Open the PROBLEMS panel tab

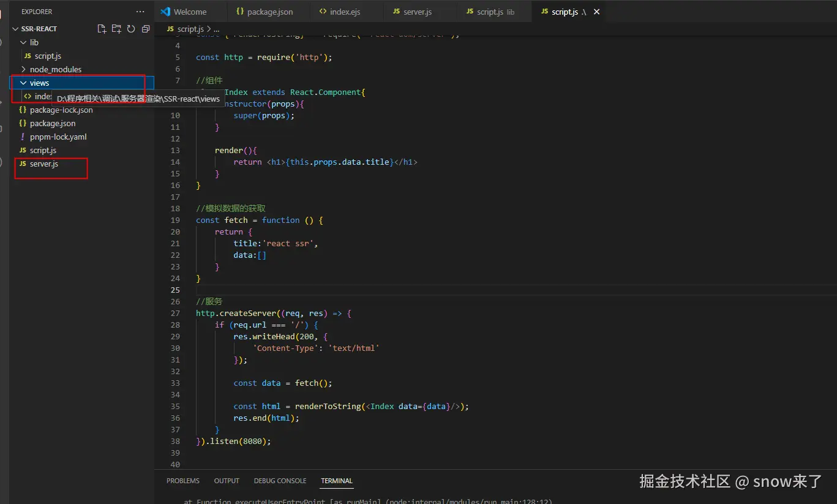click(x=183, y=481)
